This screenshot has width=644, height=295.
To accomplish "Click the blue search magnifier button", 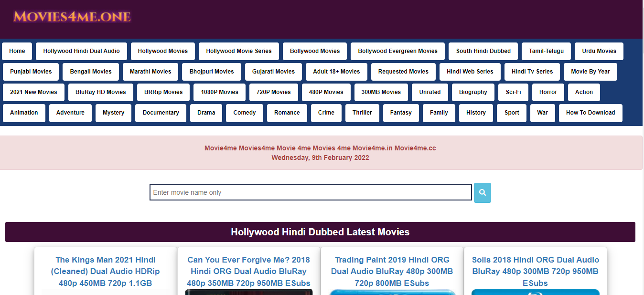I will [x=482, y=193].
